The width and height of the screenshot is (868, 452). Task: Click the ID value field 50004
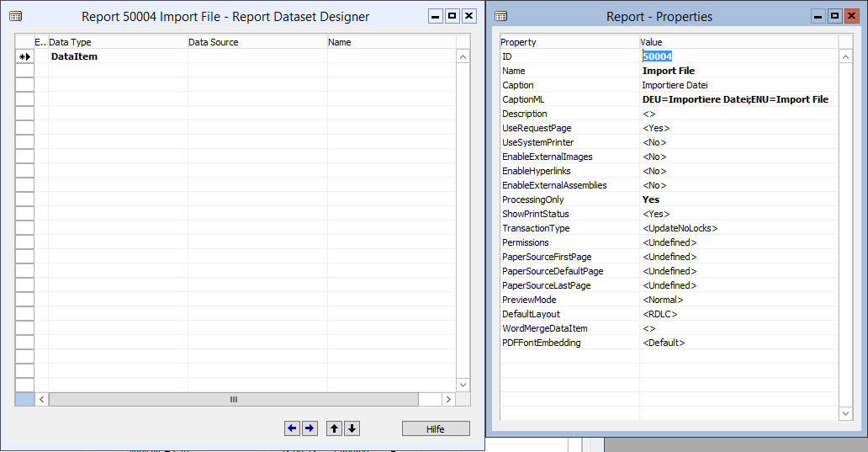(739, 56)
